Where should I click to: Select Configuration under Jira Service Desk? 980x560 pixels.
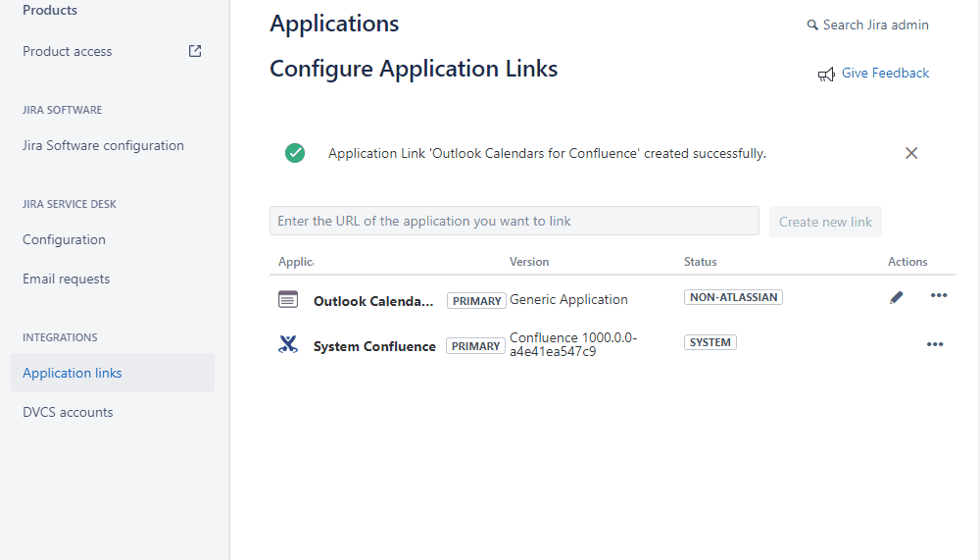[64, 239]
